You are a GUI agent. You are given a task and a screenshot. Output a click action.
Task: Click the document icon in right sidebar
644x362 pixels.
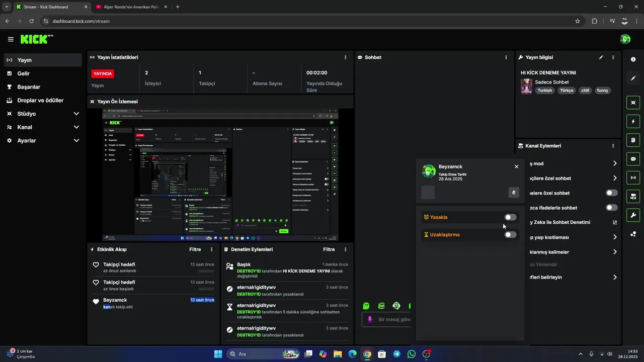pyautogui.click(x=633, y=140)
